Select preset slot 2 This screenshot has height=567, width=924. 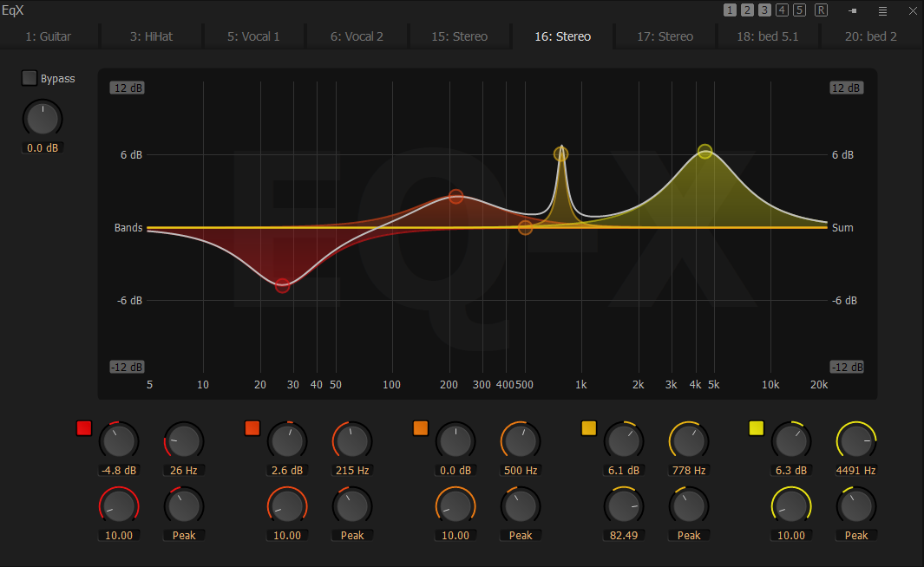pos(746,10)
